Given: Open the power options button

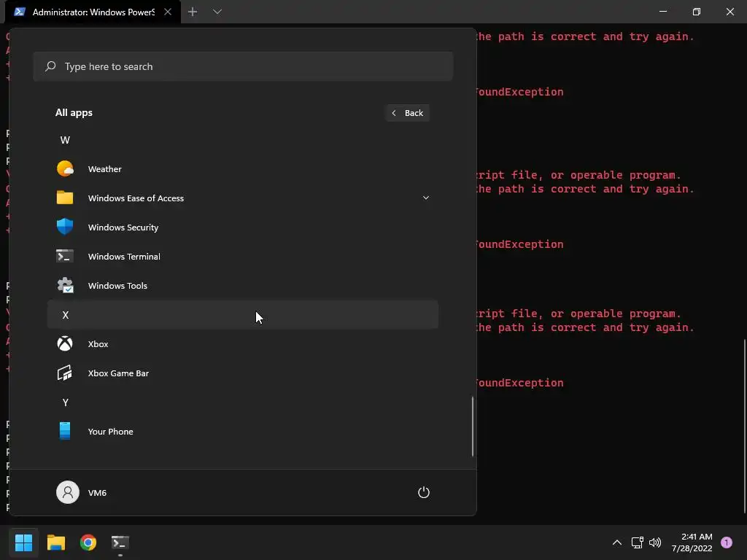Looking at the screenshot, I should 424,492.
